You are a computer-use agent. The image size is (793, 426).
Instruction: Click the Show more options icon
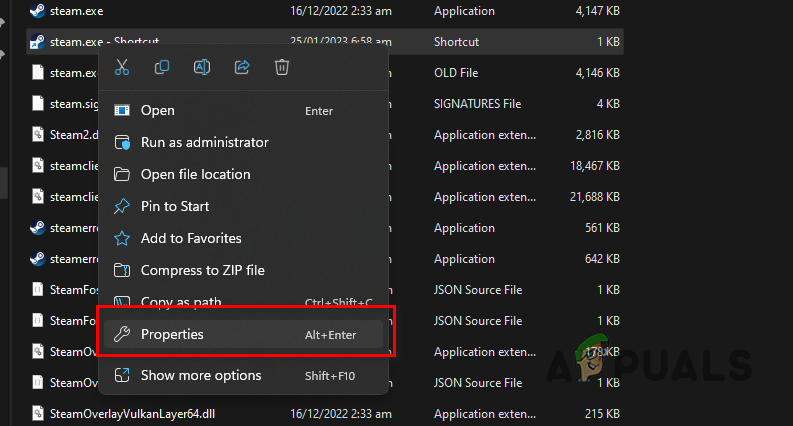tap(122, 375)
